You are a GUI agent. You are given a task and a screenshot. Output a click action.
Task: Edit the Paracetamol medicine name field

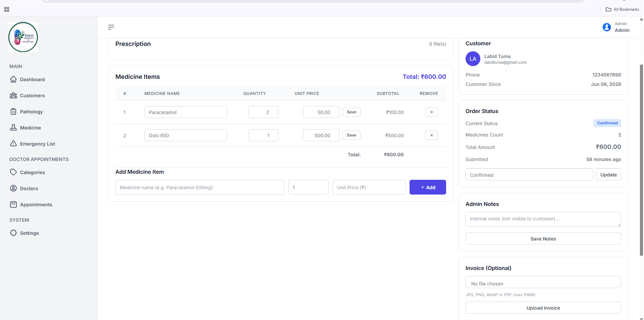point(185,112)
